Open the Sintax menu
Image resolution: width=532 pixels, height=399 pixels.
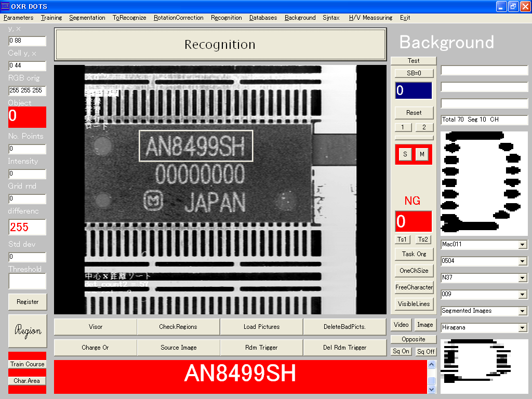[x=331, y=18]
